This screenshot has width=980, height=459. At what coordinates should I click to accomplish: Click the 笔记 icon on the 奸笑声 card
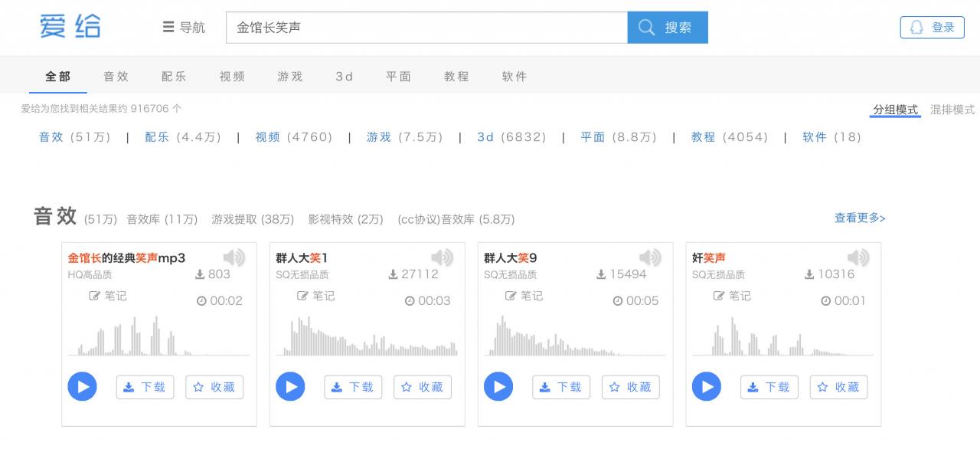click(733, 297)
